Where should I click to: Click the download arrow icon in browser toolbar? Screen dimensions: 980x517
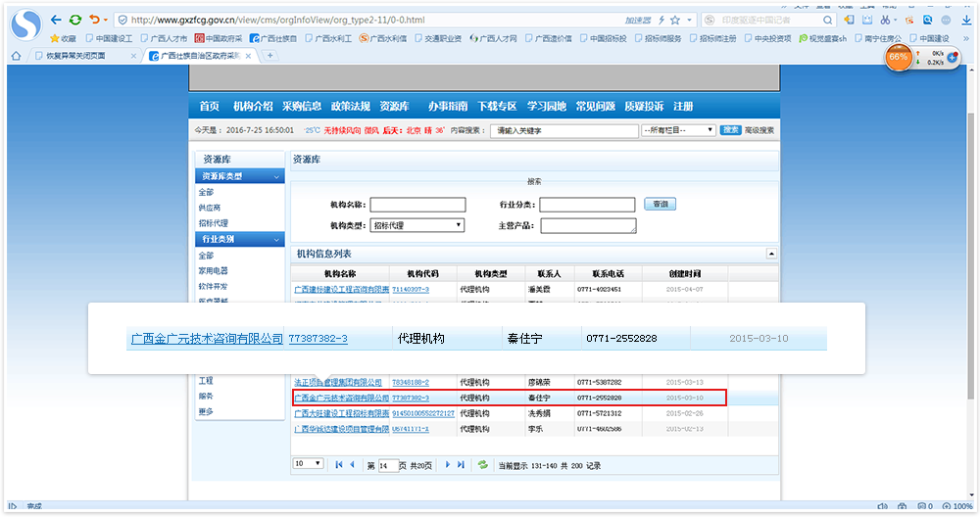(966, 20)
